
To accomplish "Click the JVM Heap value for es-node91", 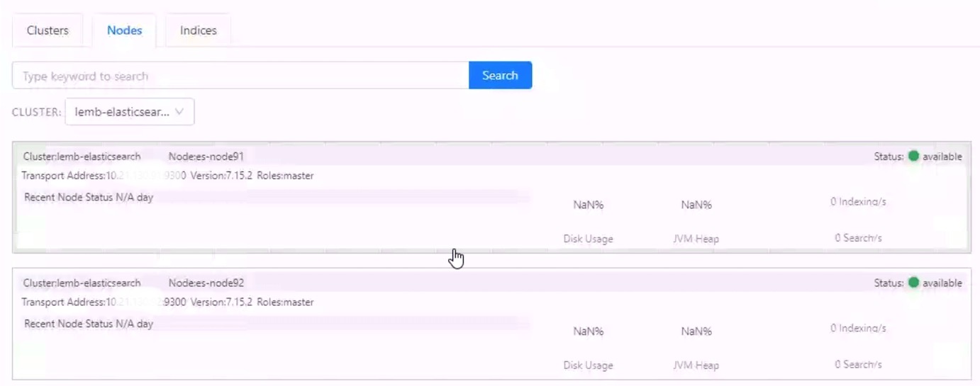I will point(696,205).
